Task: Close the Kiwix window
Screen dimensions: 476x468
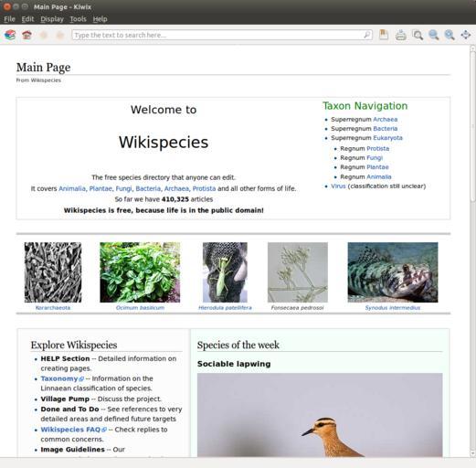Action: (x=7, y=6)
